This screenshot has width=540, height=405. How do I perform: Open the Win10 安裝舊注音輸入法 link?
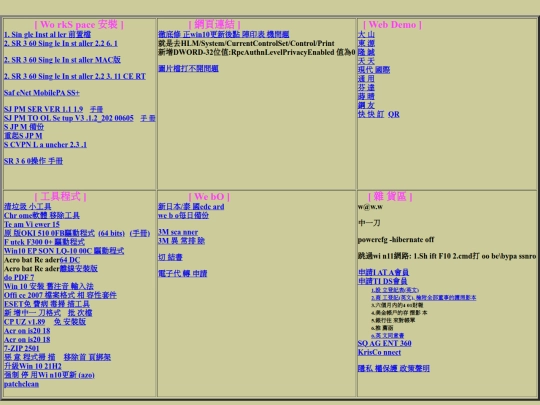point(49,287)
